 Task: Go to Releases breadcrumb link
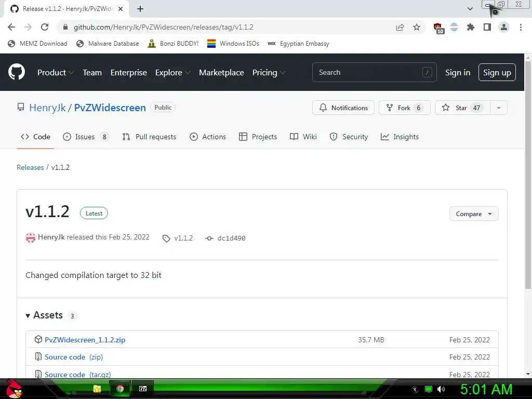click(x=30, y=167)
